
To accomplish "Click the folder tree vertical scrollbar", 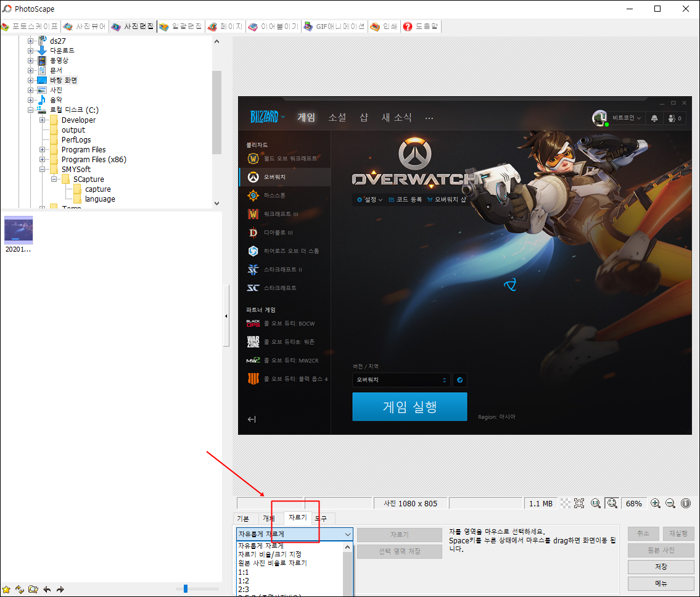I will click(217, 112).
